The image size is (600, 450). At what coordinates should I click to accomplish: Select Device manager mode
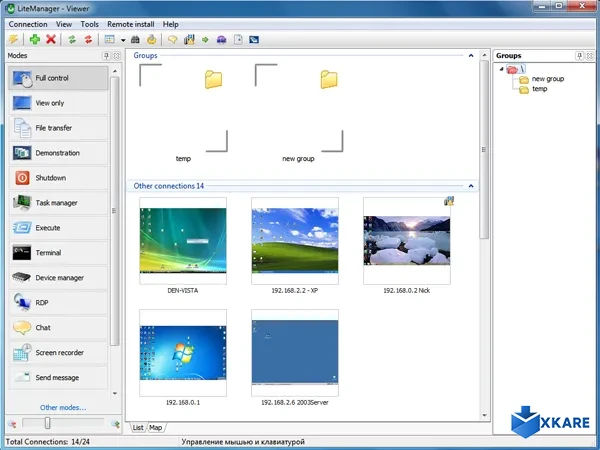click(x=58, y=278)
